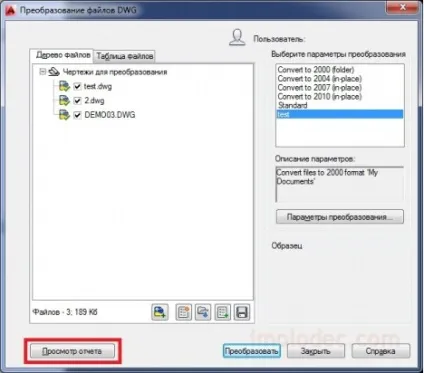The image size is (424, 373).
Task: Click the Save list floppy disk icon
Action: coord(242,312)
